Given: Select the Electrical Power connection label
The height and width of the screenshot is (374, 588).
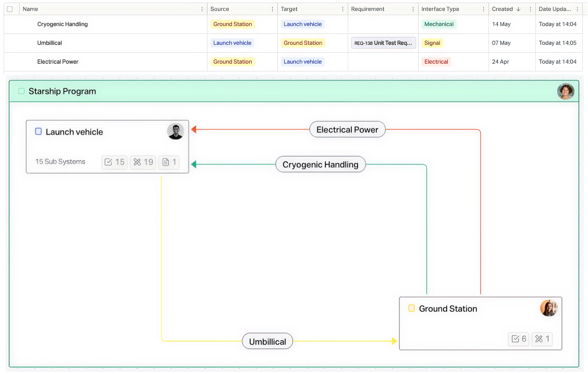Looking at the screenshot, I should coord(347,130).
